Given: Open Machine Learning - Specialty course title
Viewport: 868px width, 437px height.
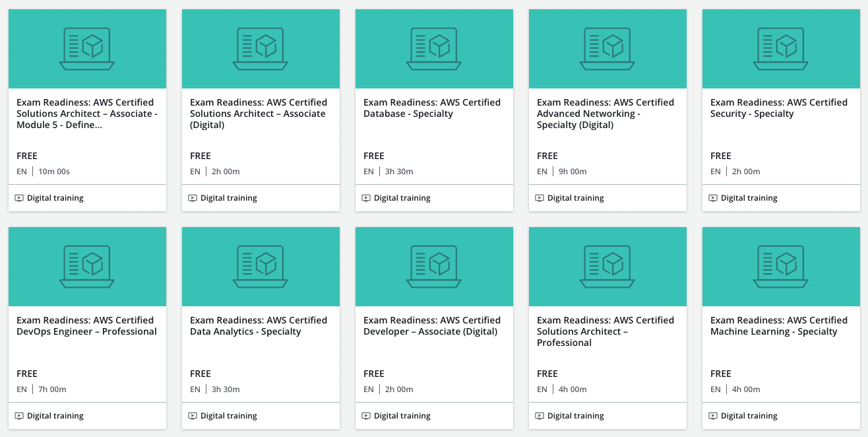Looking at the screenshot, I should [x=779, y=326].
